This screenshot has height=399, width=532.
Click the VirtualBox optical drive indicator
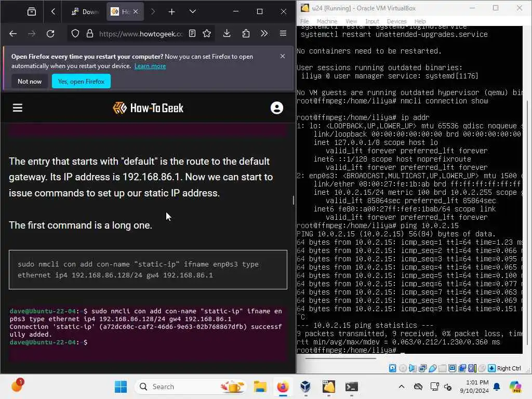click(403, 368)
